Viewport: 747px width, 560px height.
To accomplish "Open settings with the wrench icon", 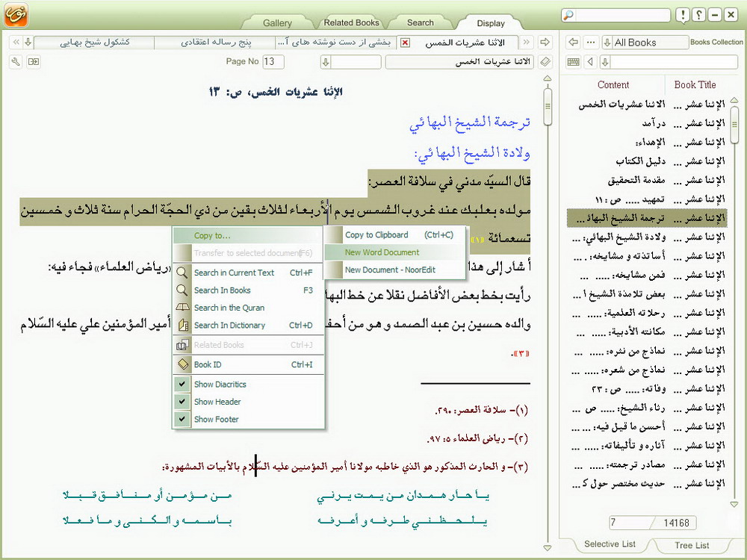I will (16, 61).
